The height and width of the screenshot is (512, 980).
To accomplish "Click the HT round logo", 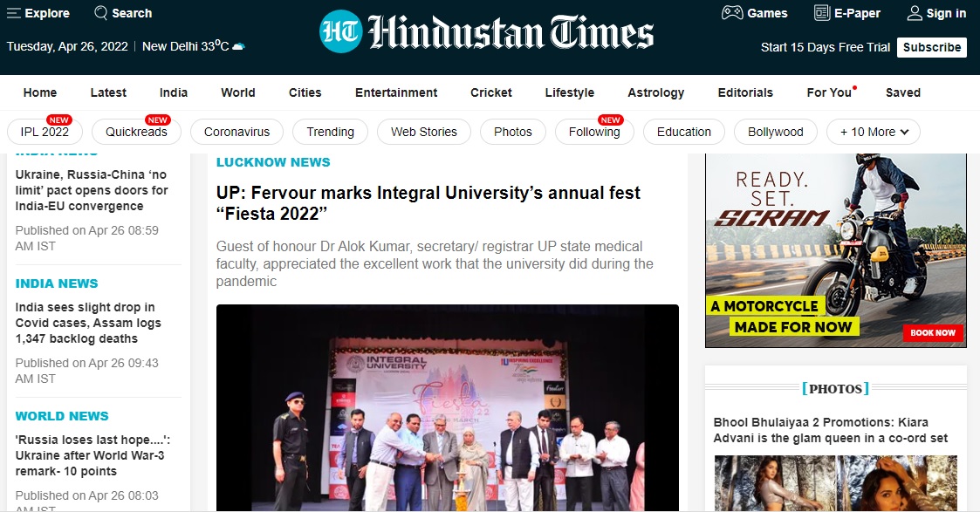I will pyautogui.click(x=340, y=31).
